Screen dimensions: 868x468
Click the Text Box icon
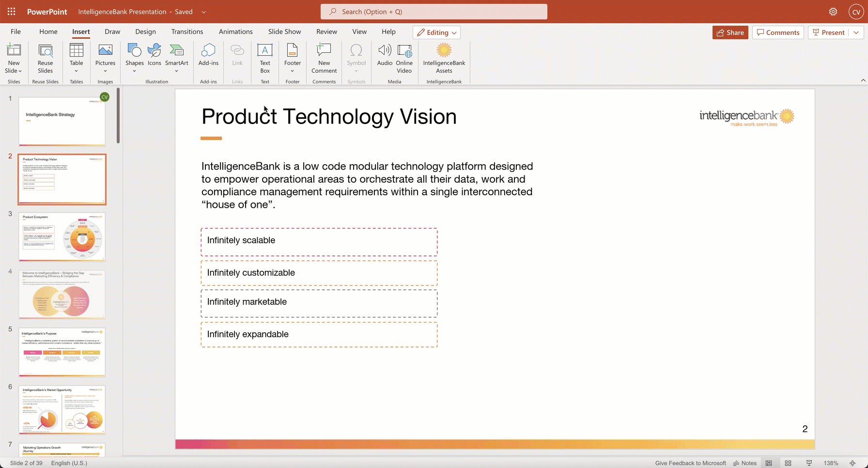coord(264,58)
